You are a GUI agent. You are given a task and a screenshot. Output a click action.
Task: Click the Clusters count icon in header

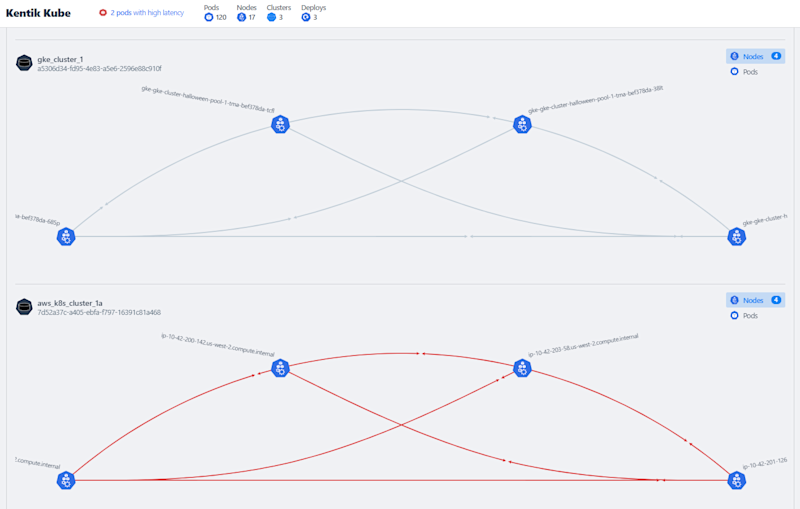271,17
